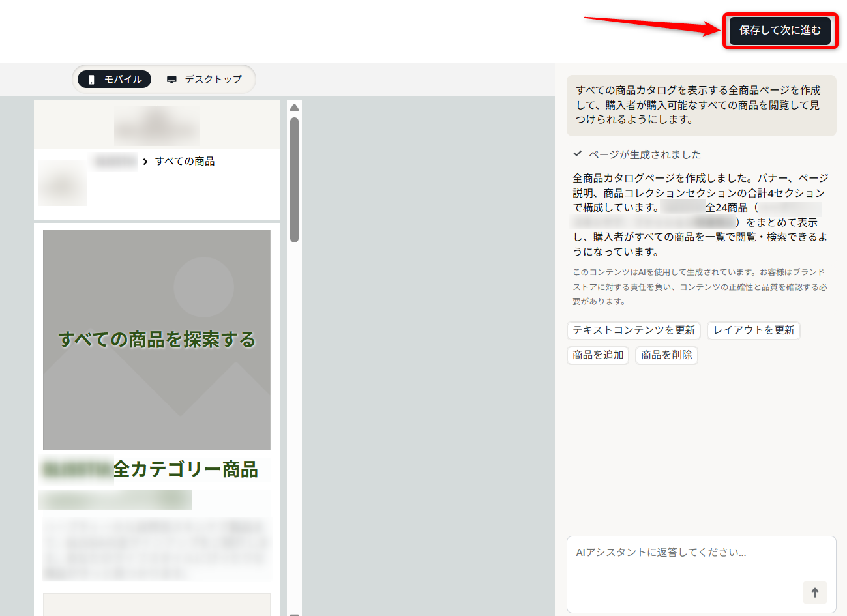Click the blurred store logo in preview header
847x616 pixels.
pos(156,125)
